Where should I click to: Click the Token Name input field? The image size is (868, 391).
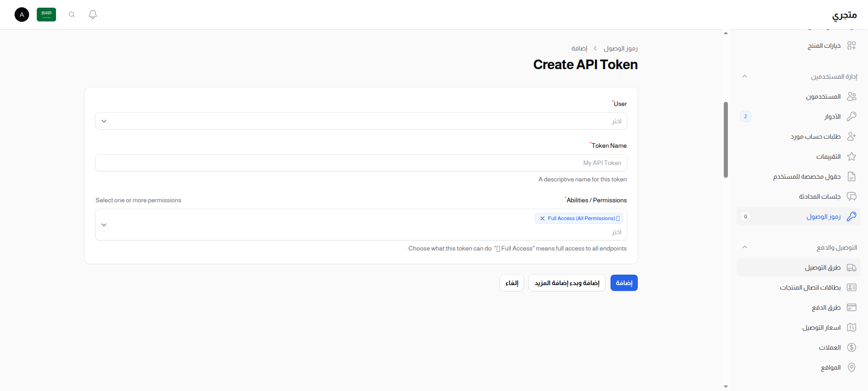361,163
